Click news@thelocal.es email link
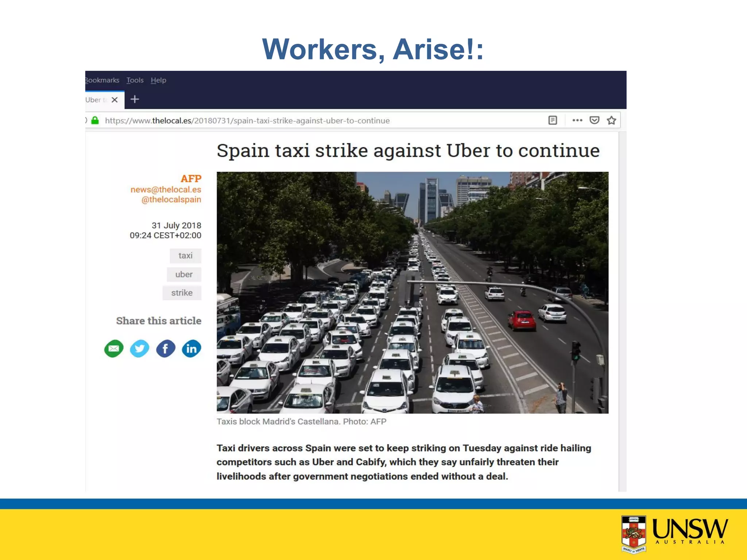Viewport: 747px width, 560px height. pyautogui.click(x=166, y=190)
